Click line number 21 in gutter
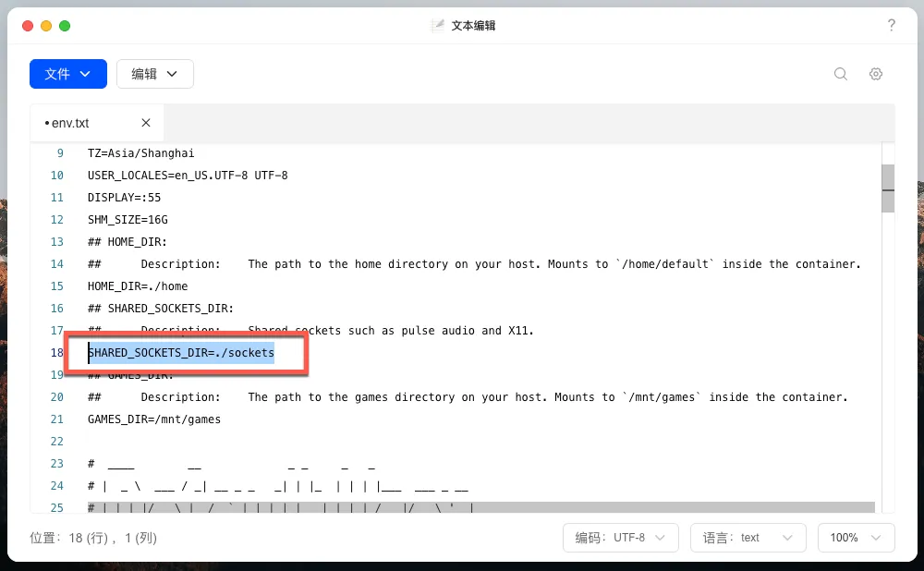Image resolution: width=924 pixels, height=571 pixels. [x=57, y=419]
